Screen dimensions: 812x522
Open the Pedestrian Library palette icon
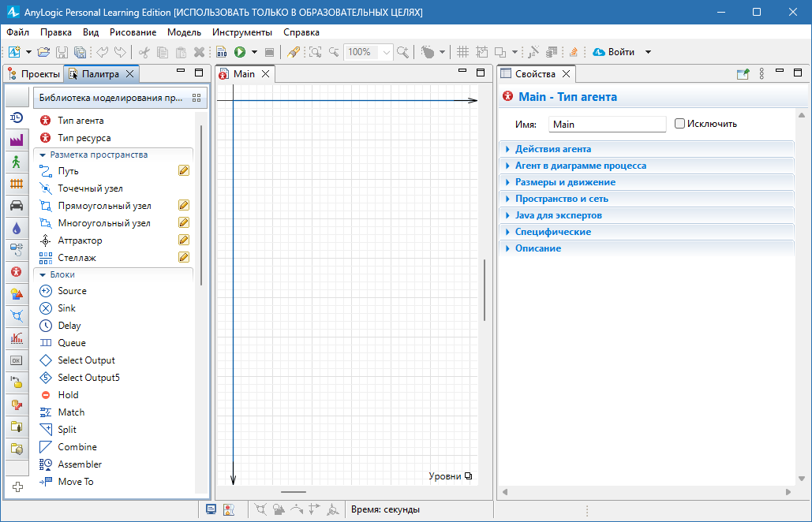click(17, 162)
